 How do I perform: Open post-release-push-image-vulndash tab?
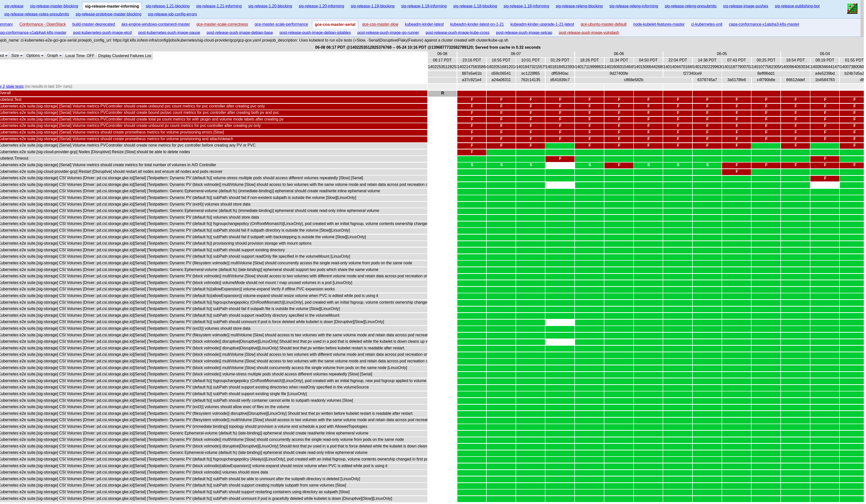[x=589, y=33]
